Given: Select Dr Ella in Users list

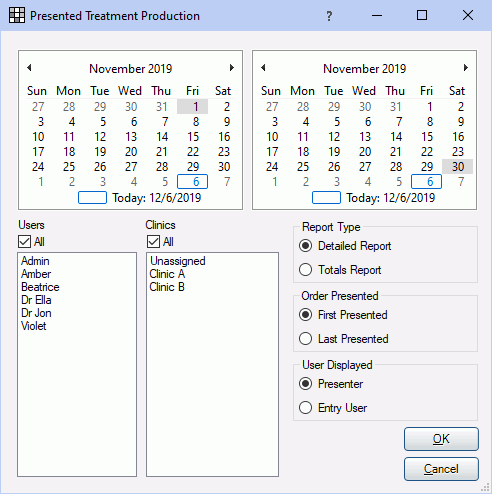Looking at the screenshot, I should coord(36,300).
